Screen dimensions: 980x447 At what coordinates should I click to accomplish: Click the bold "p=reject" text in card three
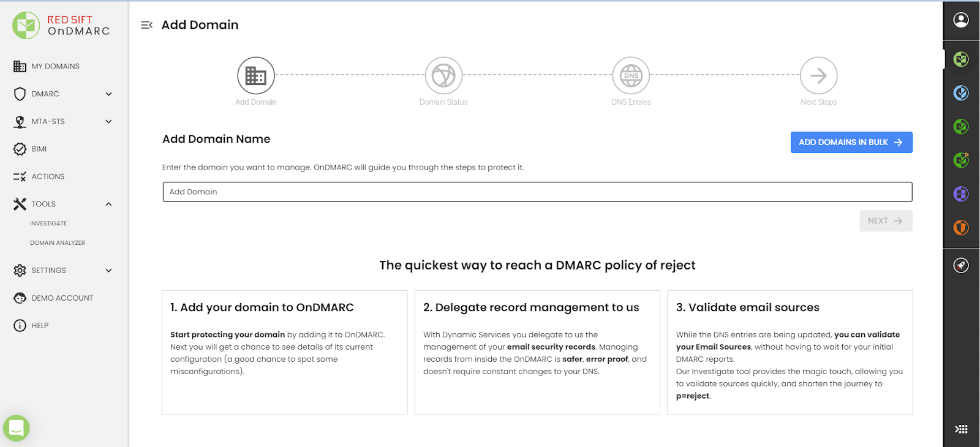693,396
